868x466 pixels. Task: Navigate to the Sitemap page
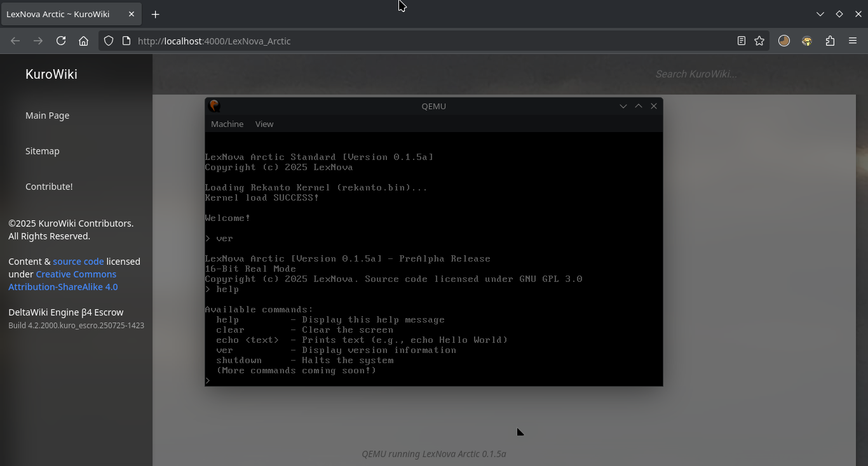[x=42, y=150]
